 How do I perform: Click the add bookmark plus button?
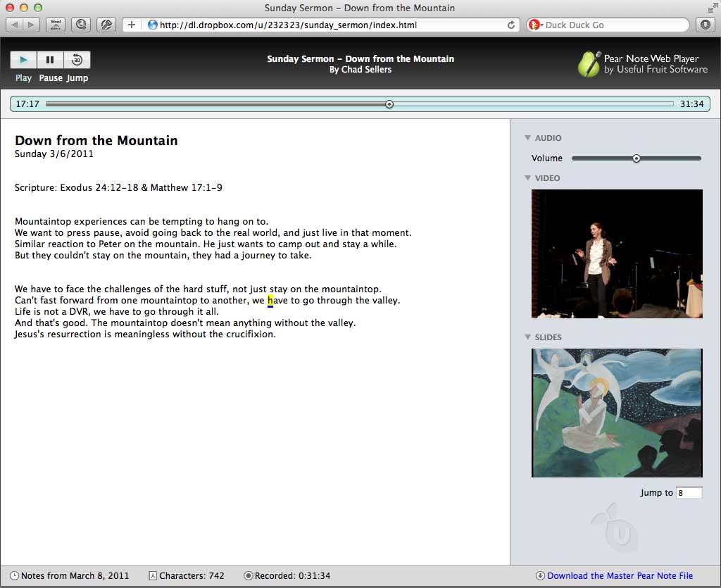pyautogui.click(x=132, y=25)
